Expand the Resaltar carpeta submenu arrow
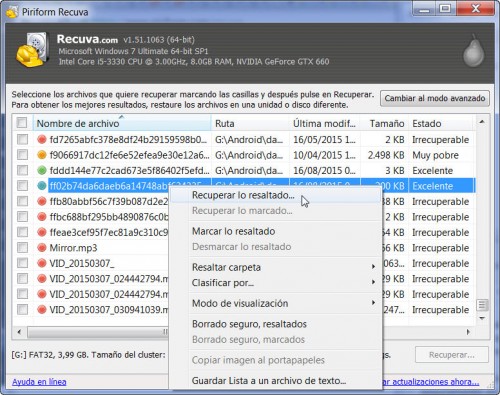The image size is (500, 395). click(x=373, y=267)
